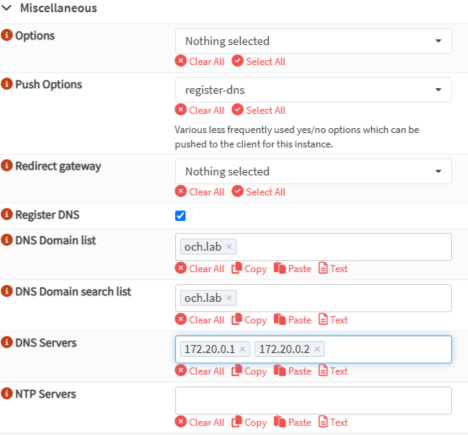This screenshot has width=468, height=435.
Task: Copy the DNS Servers list
Action: (x=249, y=371)
